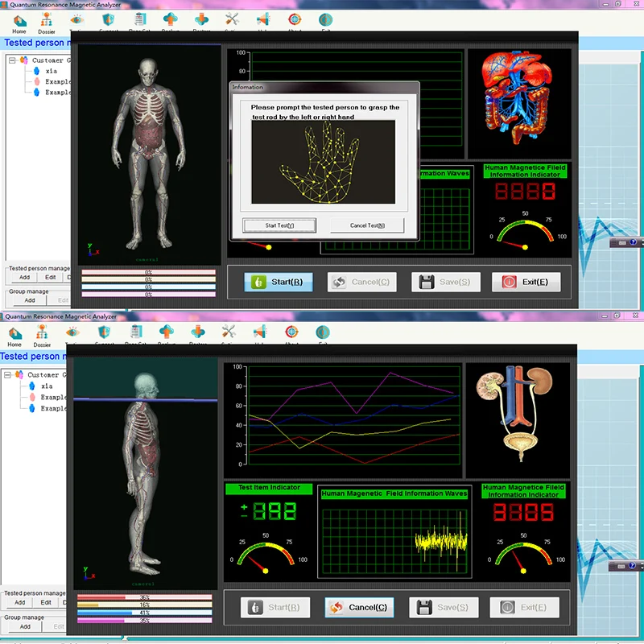Viewport: 644px width, 644px height.
Task: Open Dossier in the bottom window toolbar
Action: coord(42,336)
